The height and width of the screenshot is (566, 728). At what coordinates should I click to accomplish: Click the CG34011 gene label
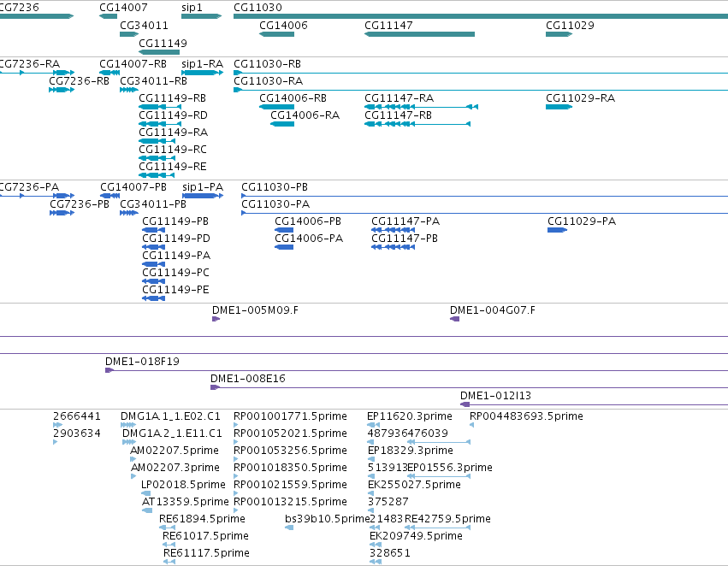click(x=144, y=26)
